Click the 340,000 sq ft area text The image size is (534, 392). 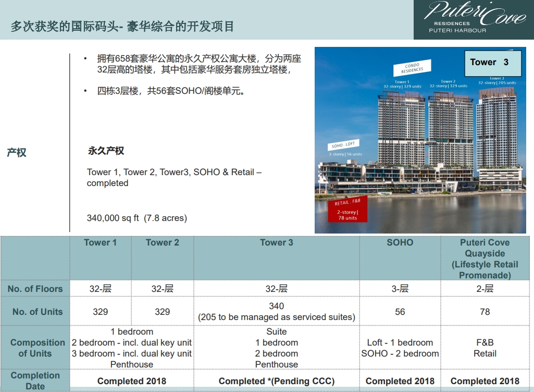point(136,218)
